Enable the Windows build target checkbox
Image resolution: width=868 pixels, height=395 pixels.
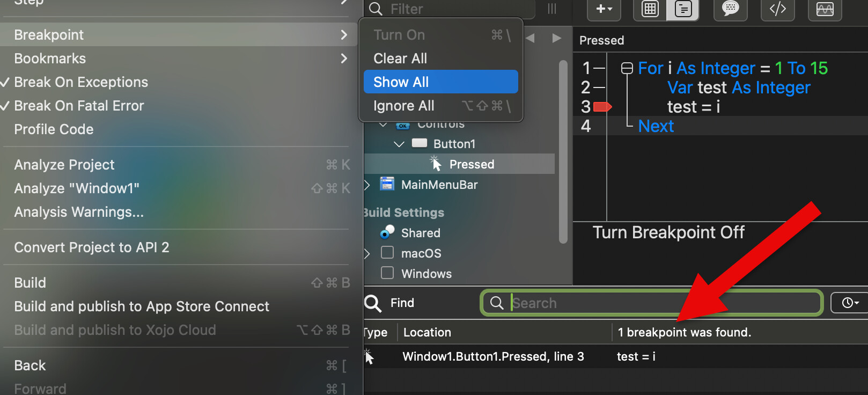[387, 273]
